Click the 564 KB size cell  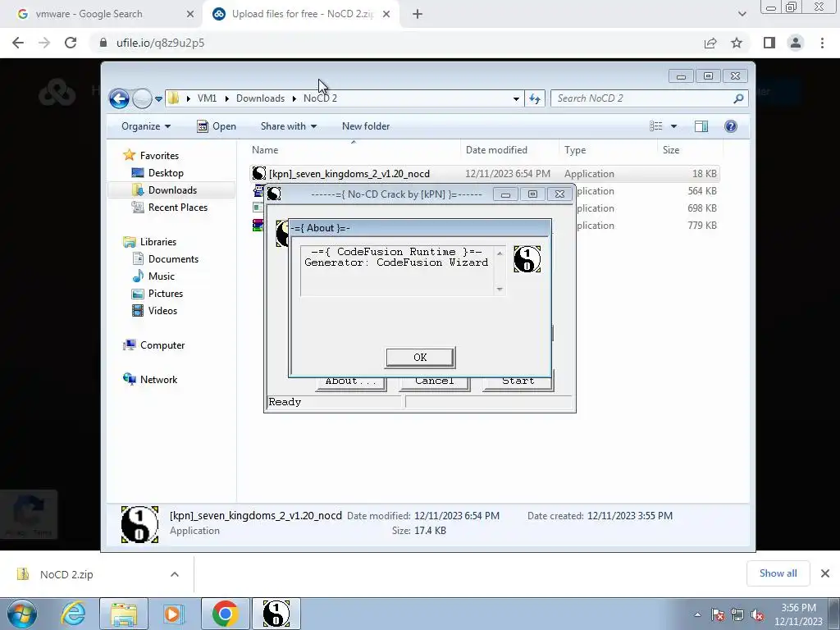(702, 191)
